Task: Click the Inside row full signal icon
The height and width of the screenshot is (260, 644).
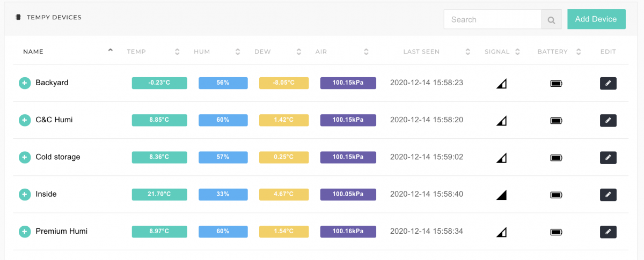Action: click(501, 195)
